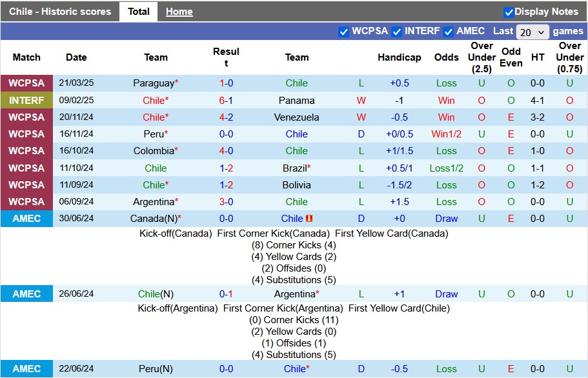This screenshot has height=378, width=588.
Task: Select the WCPSA label on the 21/03/25 match
Action: tap(26, 83)
